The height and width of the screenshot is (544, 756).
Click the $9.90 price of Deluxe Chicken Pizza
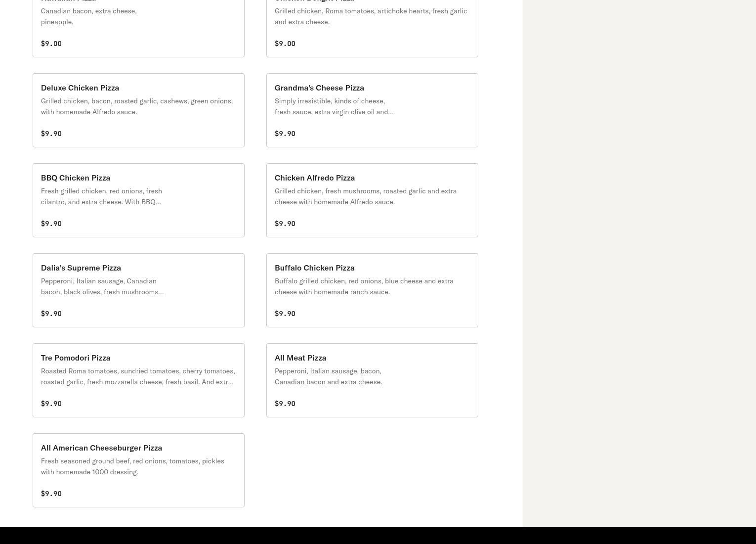51,134
